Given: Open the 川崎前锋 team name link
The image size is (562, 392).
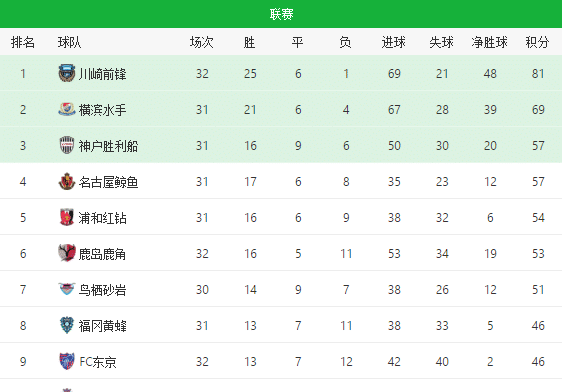Looking at the screenshot, I should point(103,74).
